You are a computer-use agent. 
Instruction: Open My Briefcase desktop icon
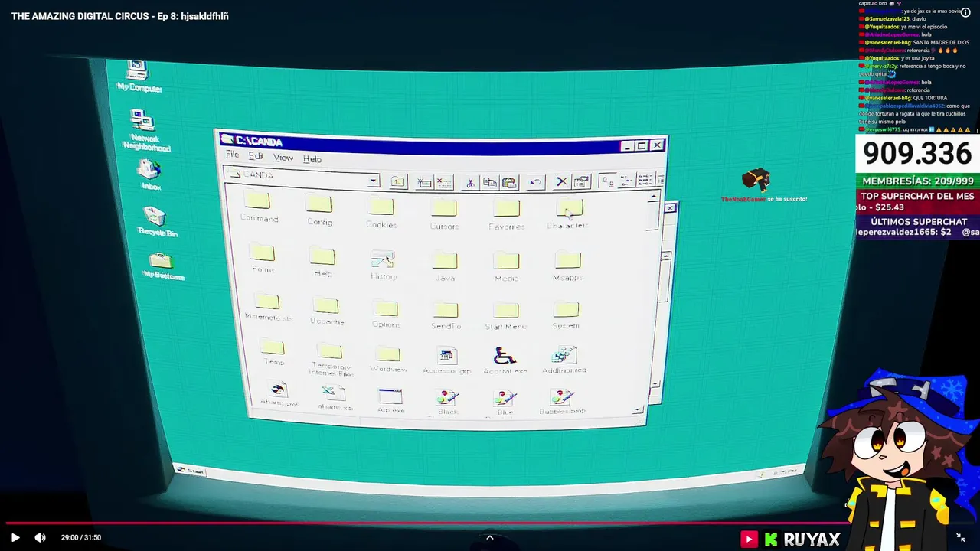click(x=162, y=266)
